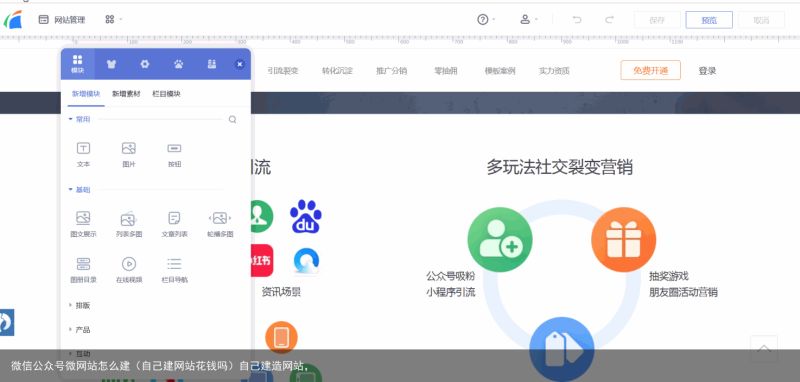The height and width of the screenshot is (382, 800).
Task: Close the module panel
Action: pyautogui.click(x=239, y=64)
